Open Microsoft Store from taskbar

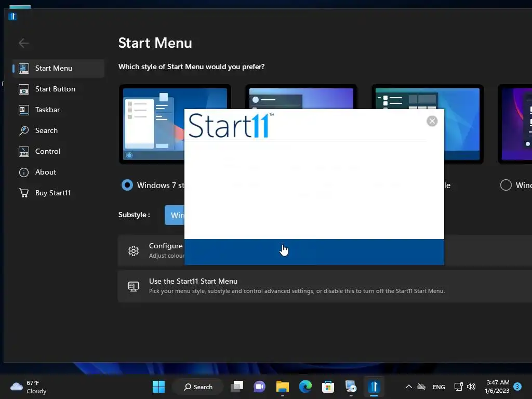328,387
